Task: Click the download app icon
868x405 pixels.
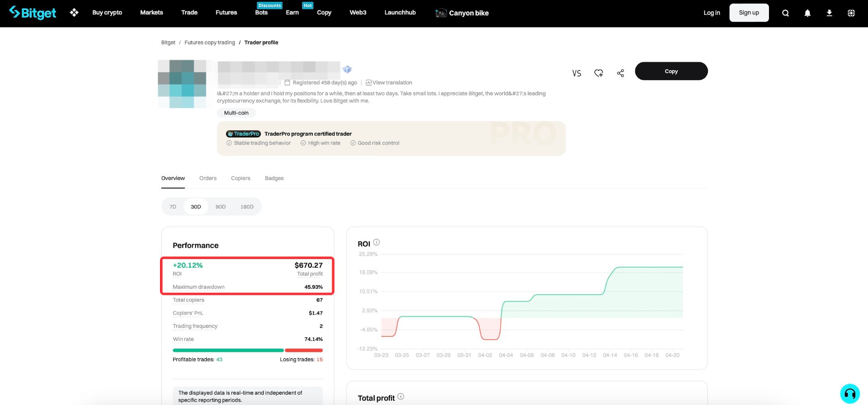Action: click(x=829, y=13)
